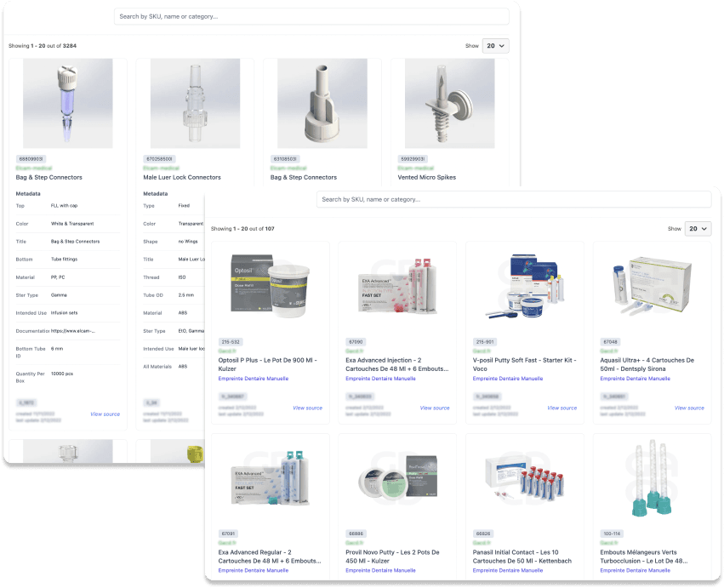This screenshot has height=588, width=724.
Task: Open the Show 20 dropdown in front window
Action: point(698,229)
